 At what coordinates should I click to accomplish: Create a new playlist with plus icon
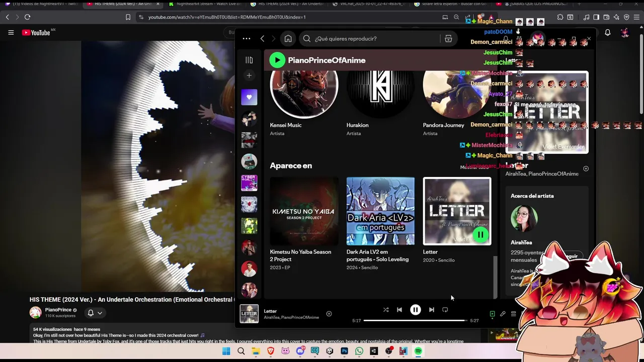(x=249, y=75)
